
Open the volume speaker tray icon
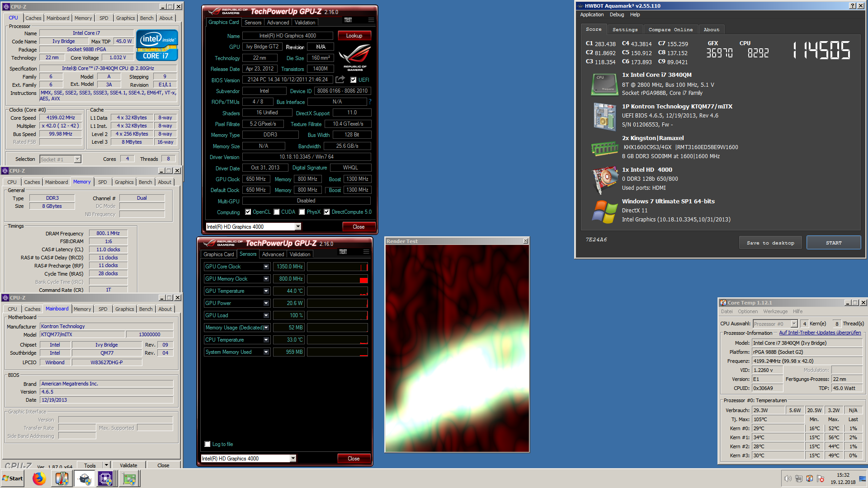tap(788, 479)
